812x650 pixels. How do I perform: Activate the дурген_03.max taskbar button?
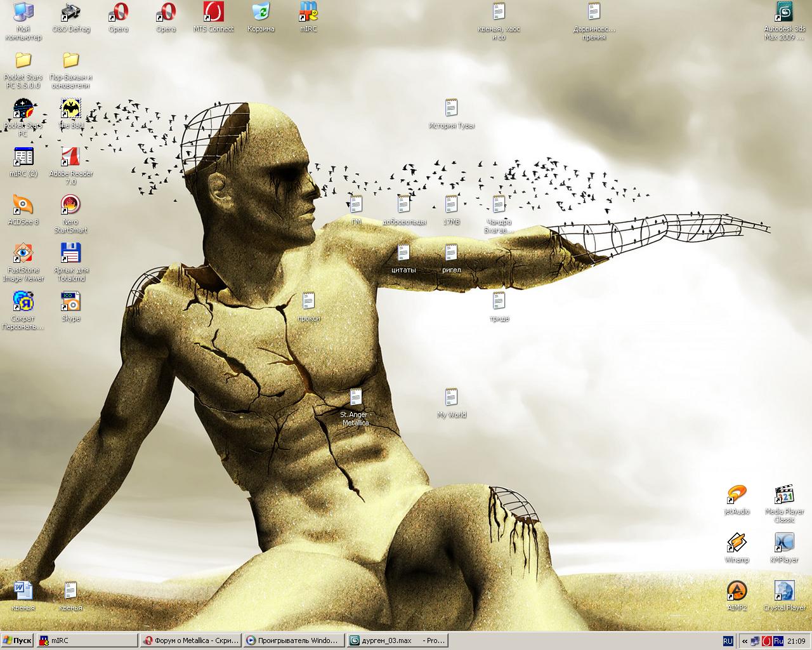(397, 640)
